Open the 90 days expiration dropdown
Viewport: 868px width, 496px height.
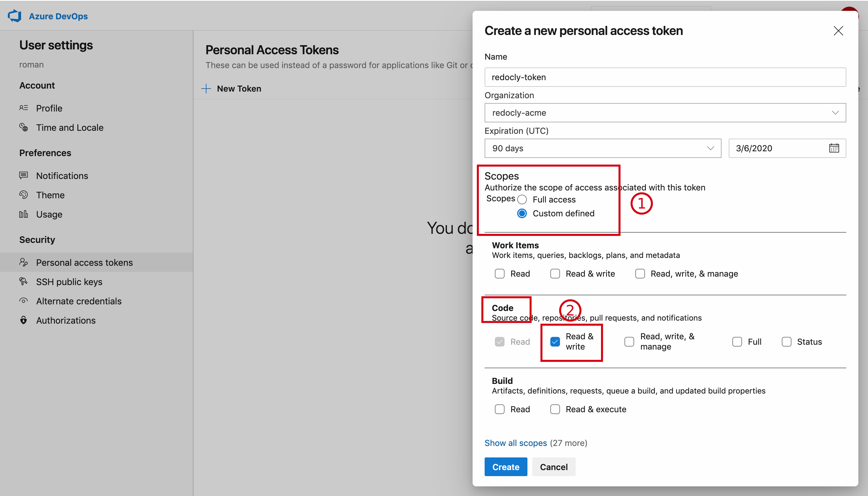[x=602, y=148]
